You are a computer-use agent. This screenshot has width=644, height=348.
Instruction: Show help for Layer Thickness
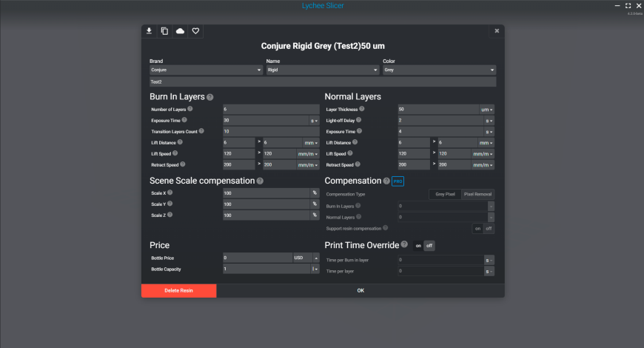362,109
